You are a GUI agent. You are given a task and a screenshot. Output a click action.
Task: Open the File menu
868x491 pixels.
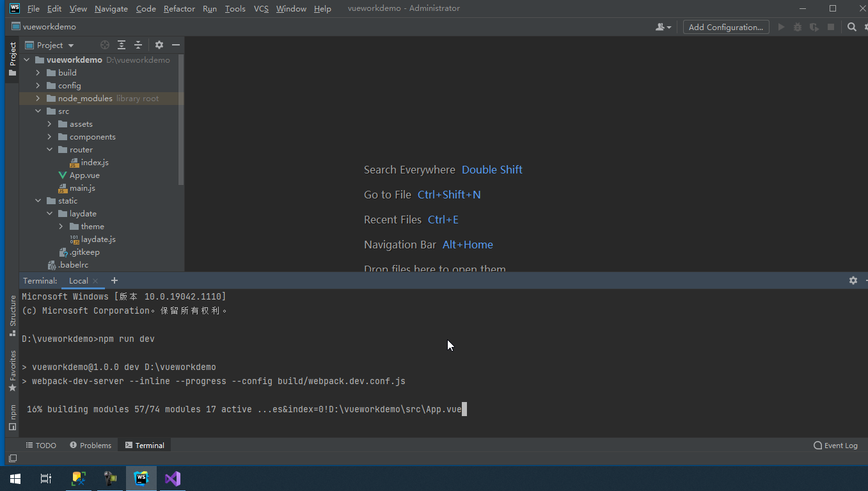(x=33, y=8)
